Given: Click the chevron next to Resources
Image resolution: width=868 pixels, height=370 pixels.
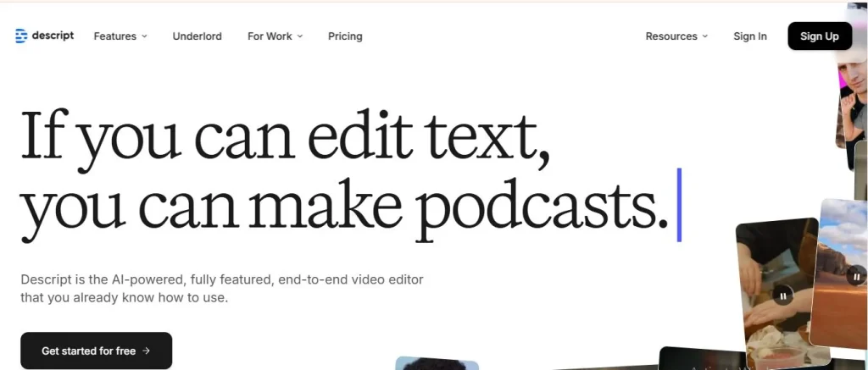Looking at the screenshot, I should tap(704, 36).
